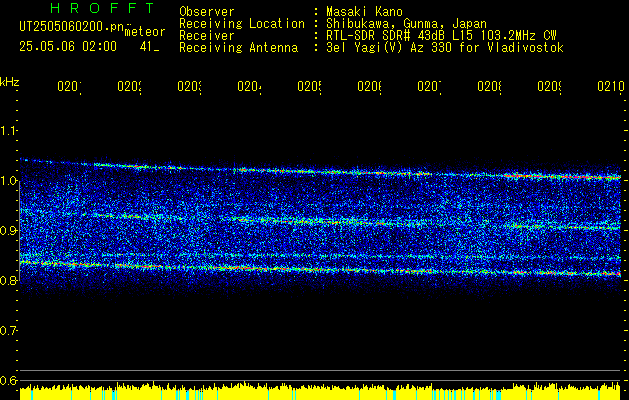Click the kHz axis unit label
Screen dimensions: 629x400
coord(9,82)
